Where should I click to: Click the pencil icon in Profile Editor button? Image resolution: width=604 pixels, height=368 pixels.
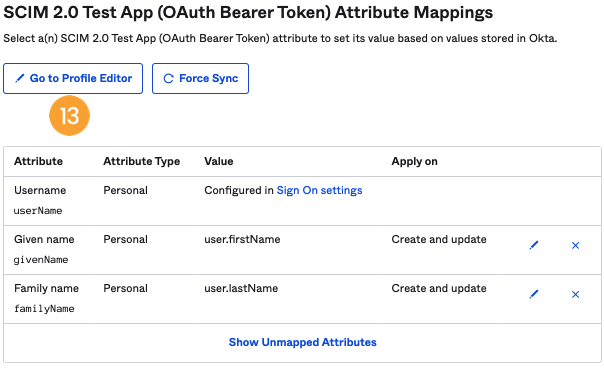click(x=19, y=78)
